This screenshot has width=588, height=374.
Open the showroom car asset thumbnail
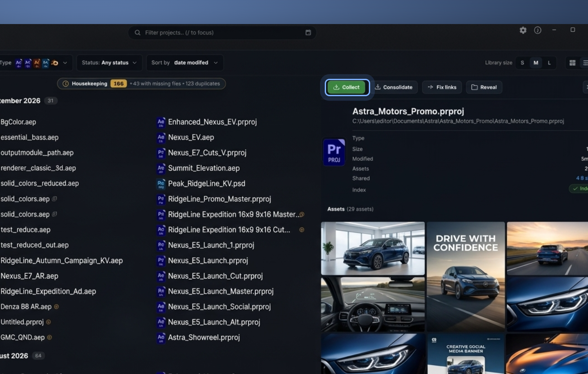(x=373, y=248)
